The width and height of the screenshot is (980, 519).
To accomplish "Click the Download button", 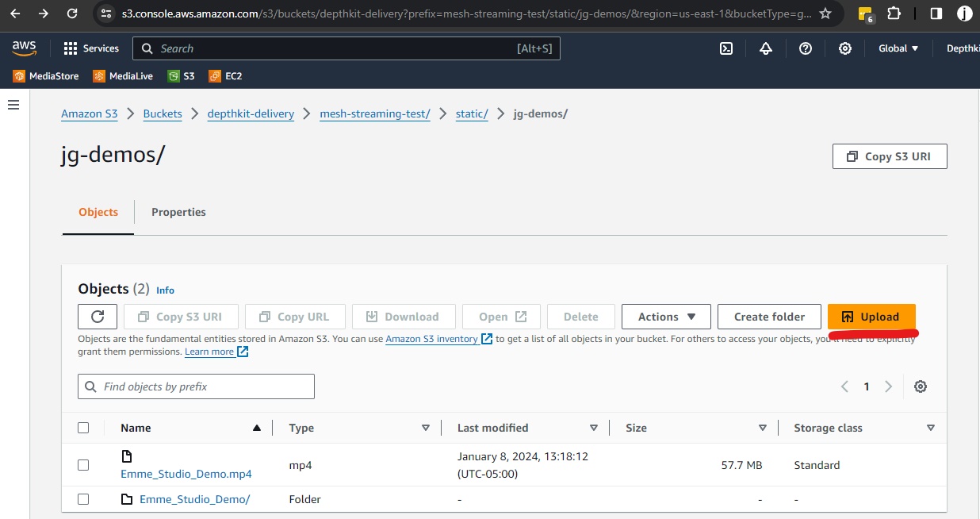I will [404, 317].
